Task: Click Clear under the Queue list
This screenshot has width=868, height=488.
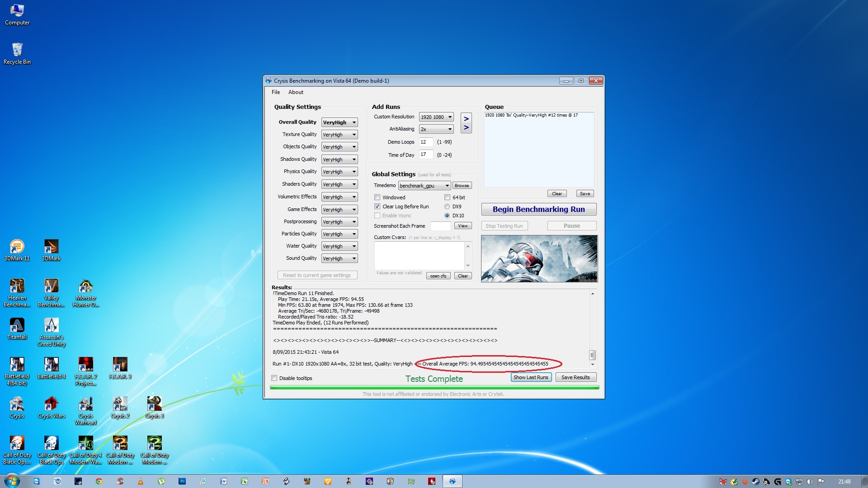Action: point(557,193)
